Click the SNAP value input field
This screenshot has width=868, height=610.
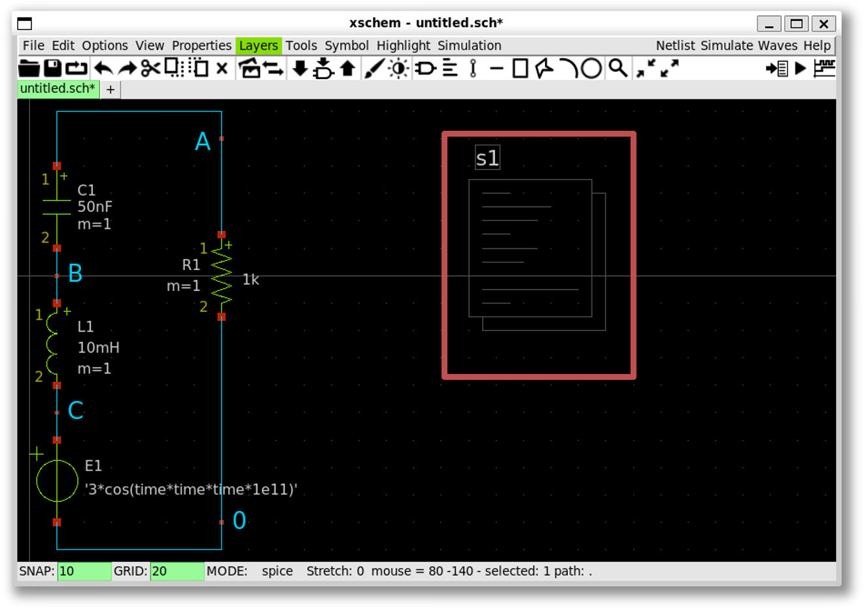coord(84,571)
